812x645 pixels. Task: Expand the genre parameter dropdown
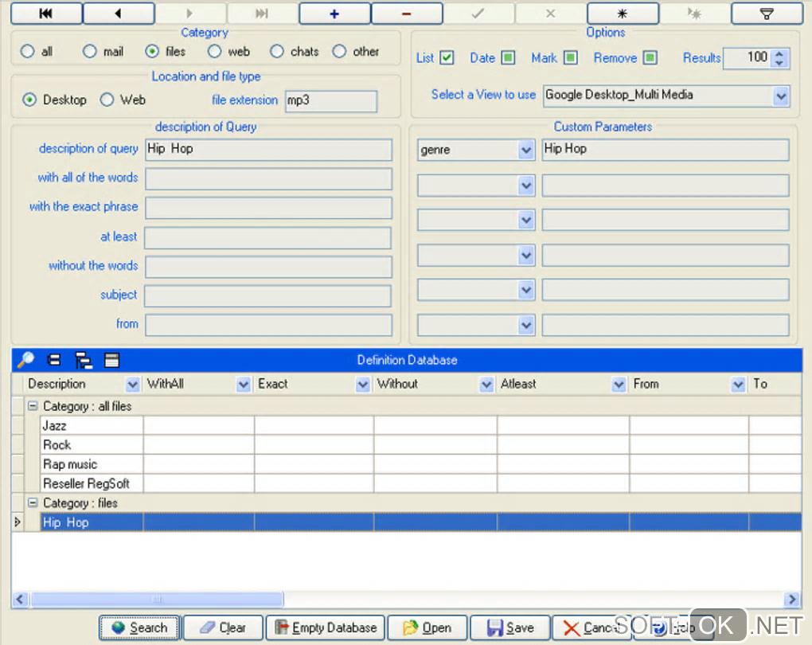[x=525, y=150]
